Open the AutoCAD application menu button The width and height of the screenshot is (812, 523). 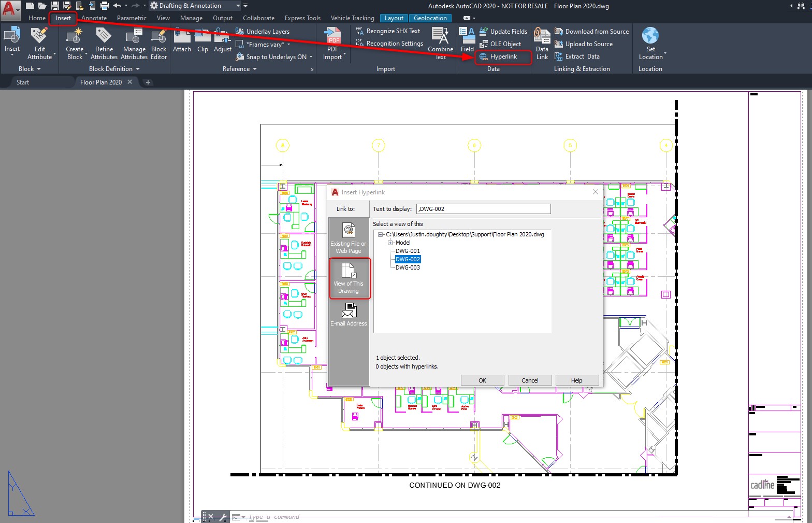(x=9, y=9)
